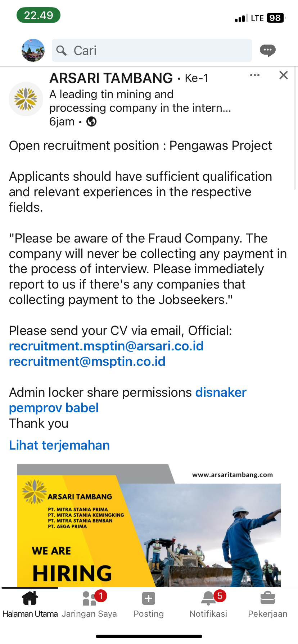Switch to the Pekerjaan jobs tab

(x=267, y=604)
